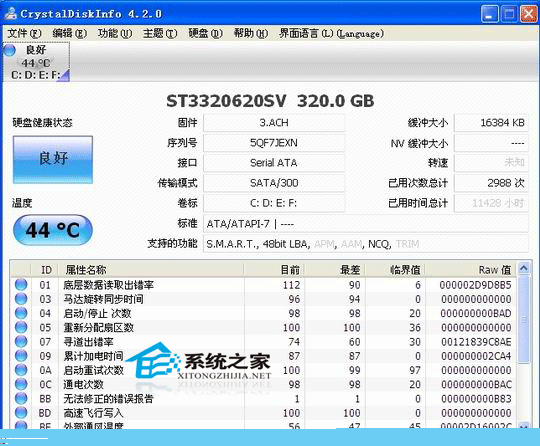Click the blue 良好 health status button
This screenshot has width=540, height=446.
click(x=53, y=159)
